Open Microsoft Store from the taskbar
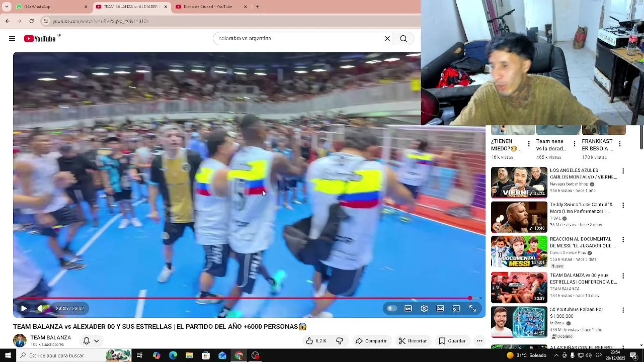Image resolution: width=644 pixels, height=362 pixels. point(206,355)
